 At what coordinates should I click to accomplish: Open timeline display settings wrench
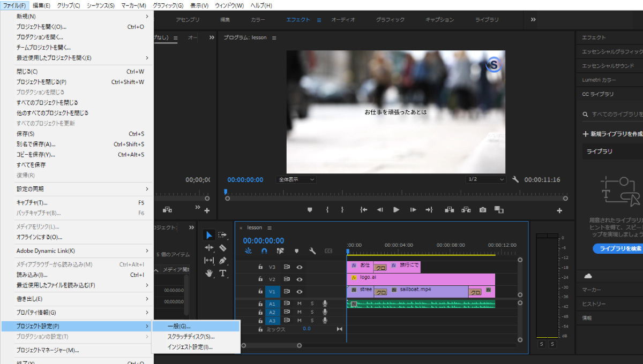pos(312,251)
